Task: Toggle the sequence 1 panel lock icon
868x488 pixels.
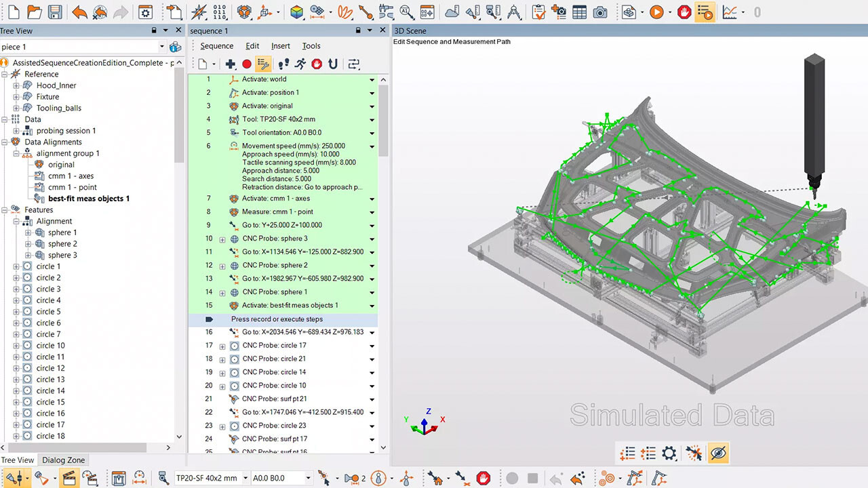Action: 358,30
